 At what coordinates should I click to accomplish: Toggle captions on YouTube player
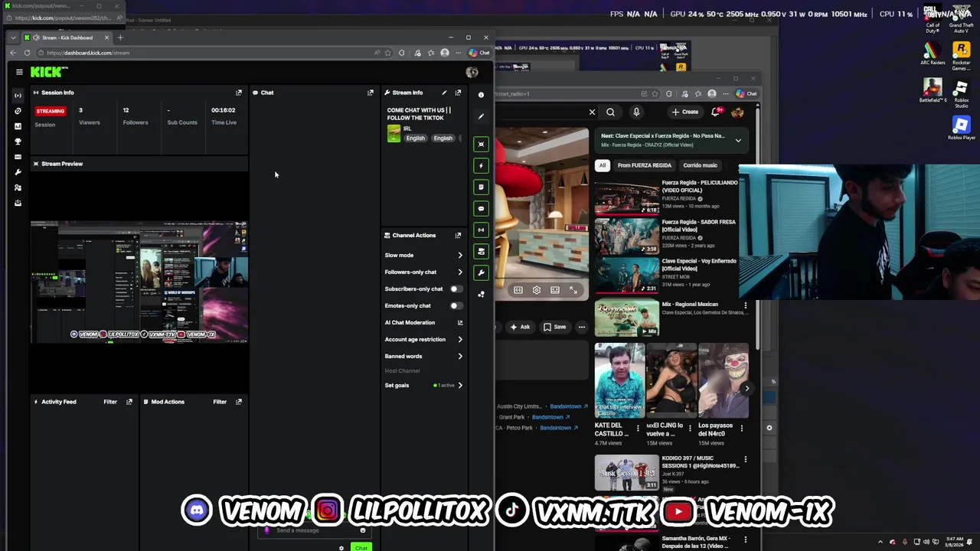pyautogui.click(x=518, y=290)
